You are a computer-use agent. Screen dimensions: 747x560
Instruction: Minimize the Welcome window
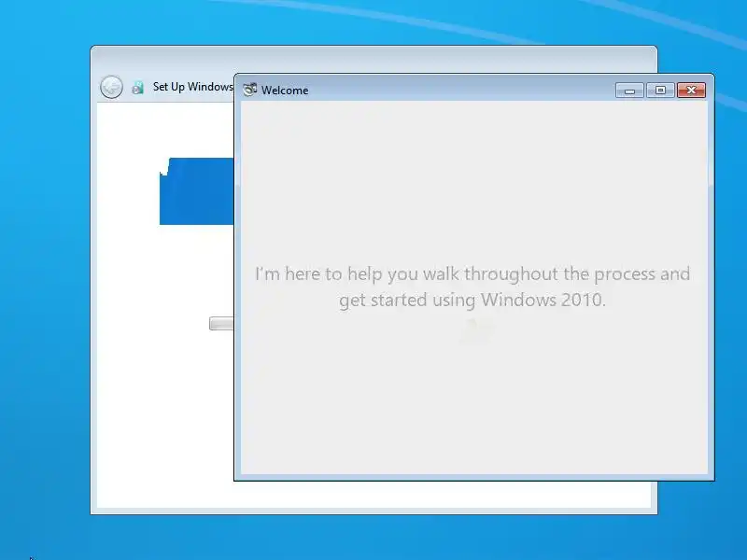[629, 90]
